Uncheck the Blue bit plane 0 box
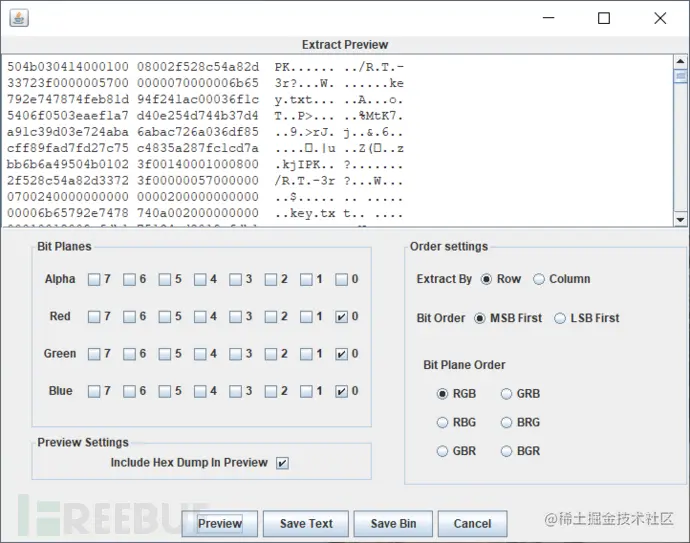The width and height of the screenshot is (690, 543). [x=341, y=391]
